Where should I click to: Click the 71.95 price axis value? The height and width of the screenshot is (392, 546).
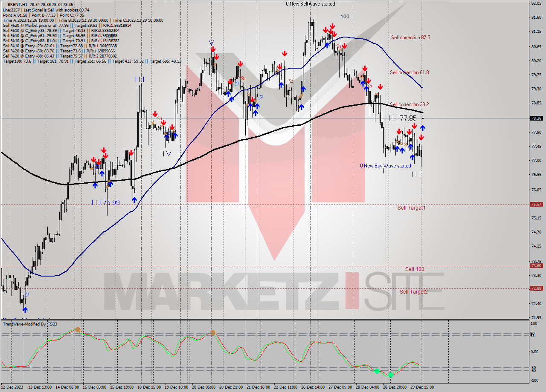pos(536,318)
